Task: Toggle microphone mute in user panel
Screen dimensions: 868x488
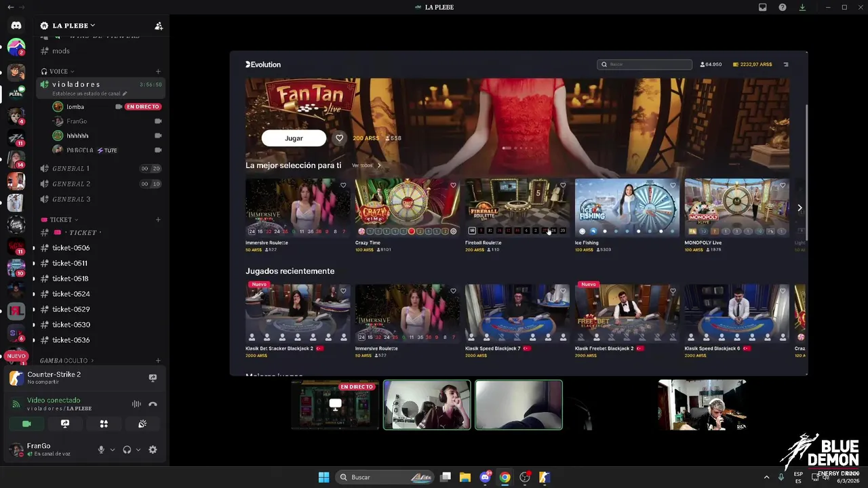Action: 101,449
